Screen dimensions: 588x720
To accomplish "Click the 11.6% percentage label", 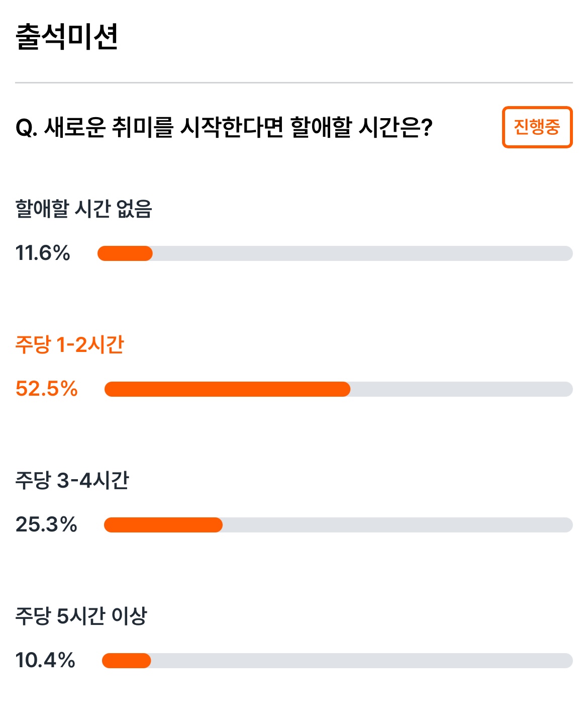I will pos(43,253).
